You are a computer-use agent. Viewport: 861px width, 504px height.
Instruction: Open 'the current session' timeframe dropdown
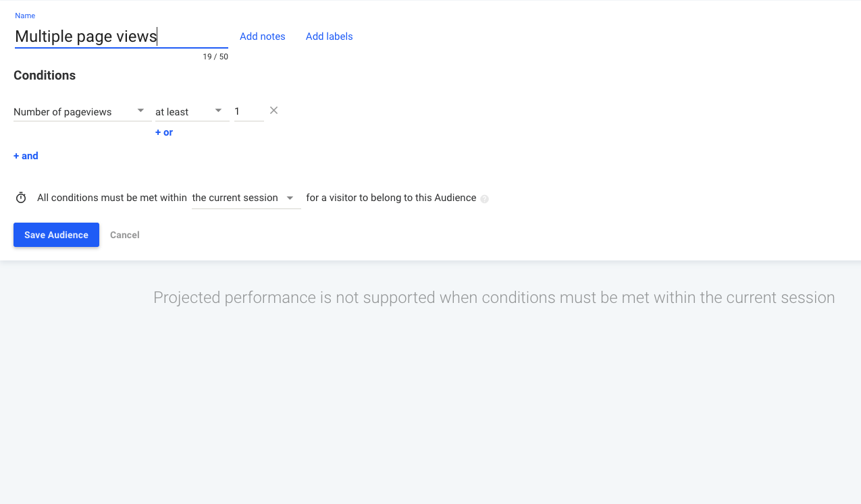[246, 198]
